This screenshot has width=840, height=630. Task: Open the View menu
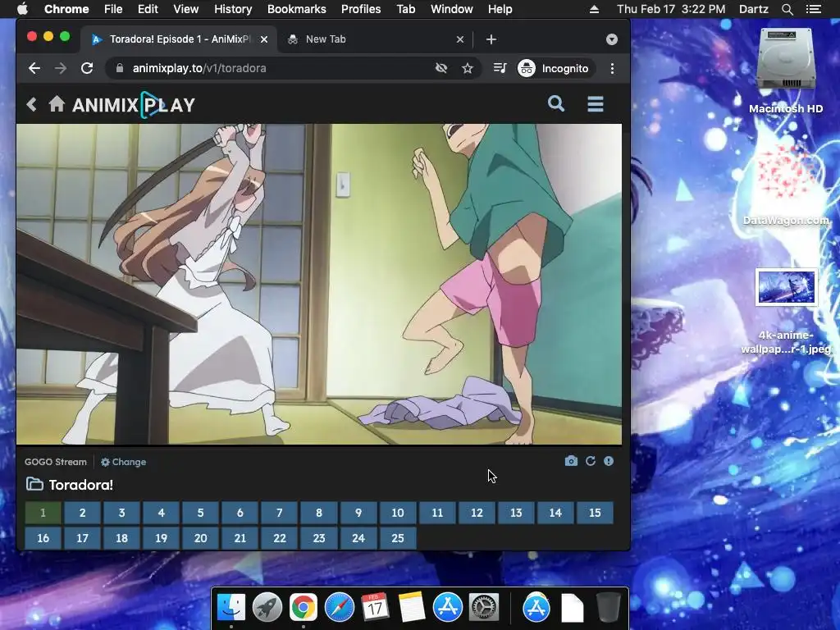tap(186, 9)
